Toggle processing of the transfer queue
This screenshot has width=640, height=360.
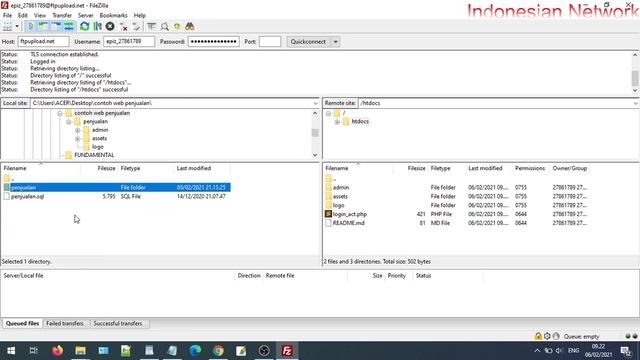97,27
